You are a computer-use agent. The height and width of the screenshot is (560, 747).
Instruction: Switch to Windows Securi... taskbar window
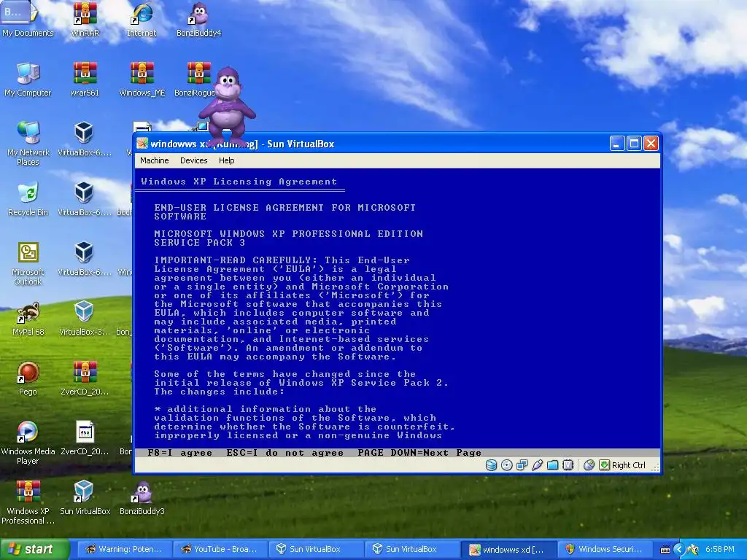tap(603, 550)
